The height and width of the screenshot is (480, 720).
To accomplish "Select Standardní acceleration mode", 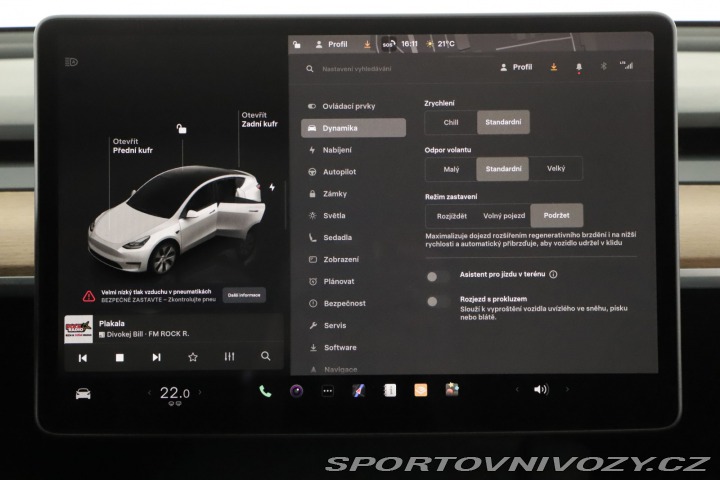I will click(x=503, y=122).
